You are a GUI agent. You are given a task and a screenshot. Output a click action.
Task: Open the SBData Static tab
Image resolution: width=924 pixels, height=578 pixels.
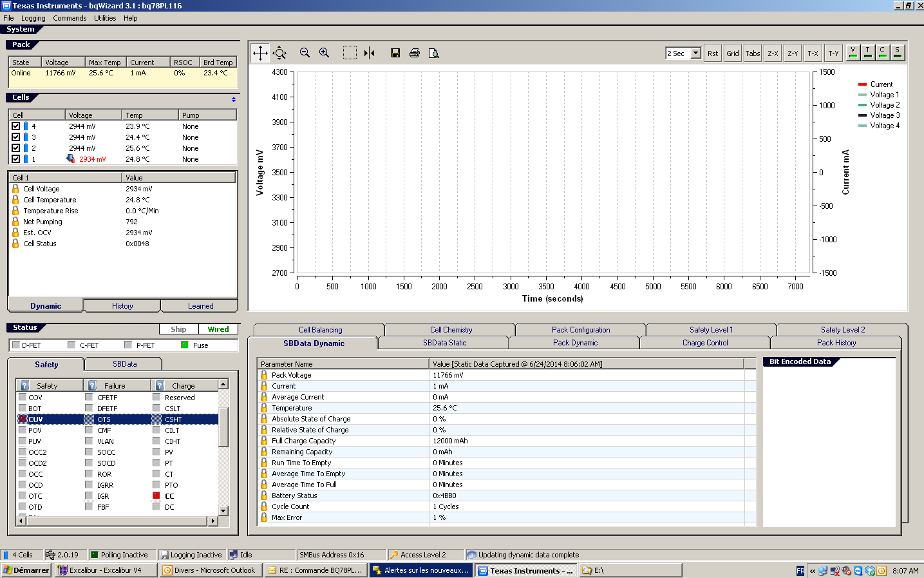tap(444, 343)
